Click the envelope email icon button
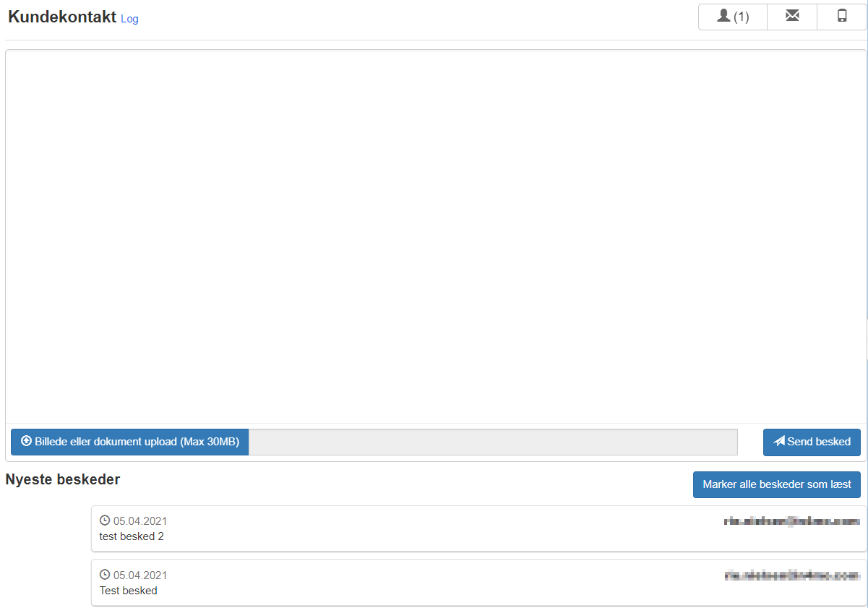This screenshot has width=868, height=608. [x=792, y=17]
